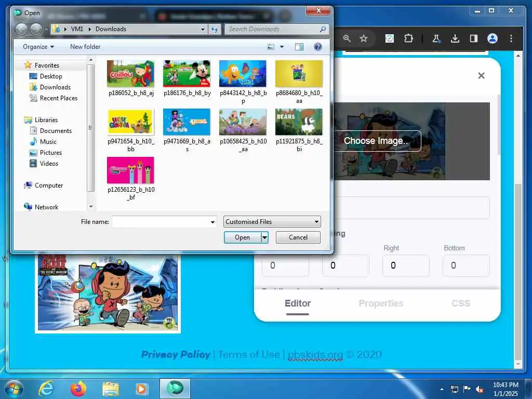This screenshot has height=399, width=532.
Task: Switch to the Properties tab
Action: pos(381,303)
